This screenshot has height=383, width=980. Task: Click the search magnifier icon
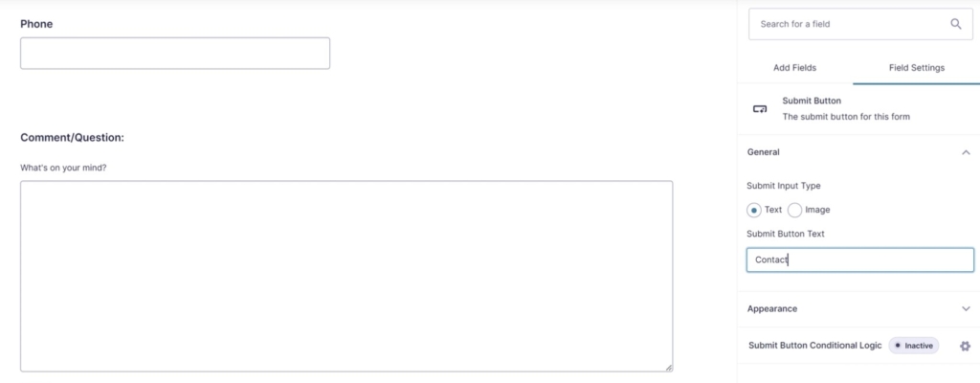[x=955, y=24]
